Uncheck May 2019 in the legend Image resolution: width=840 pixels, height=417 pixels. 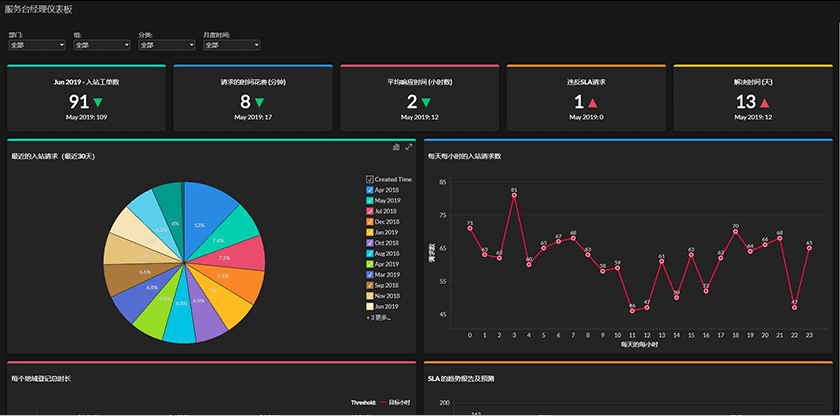coord(370,200)
